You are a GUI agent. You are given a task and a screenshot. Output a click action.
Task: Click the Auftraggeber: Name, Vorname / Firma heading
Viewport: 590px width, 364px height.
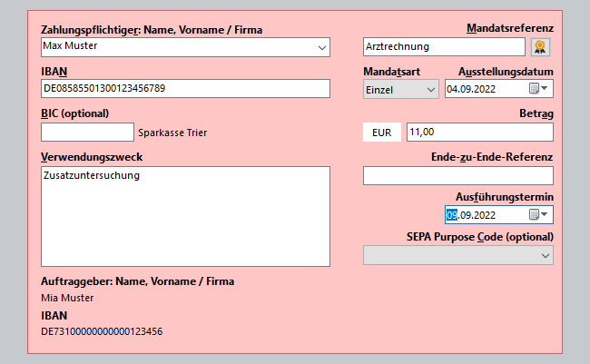pos(138,281)
